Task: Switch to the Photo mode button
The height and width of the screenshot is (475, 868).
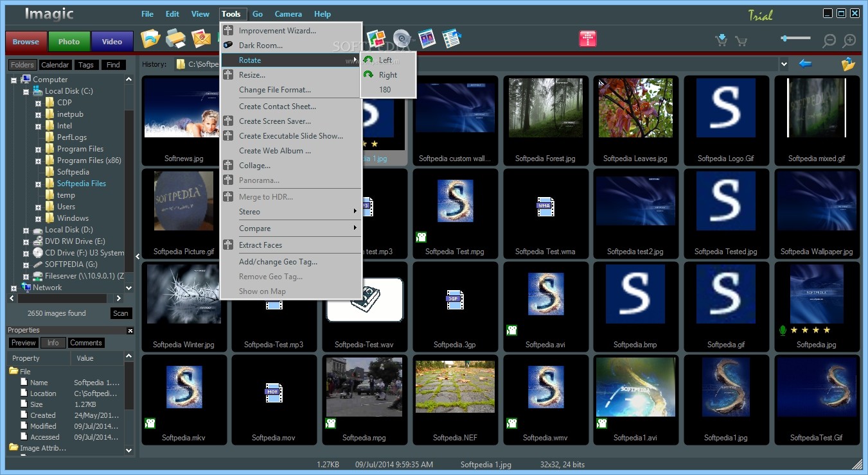Action: click(69, 42)
